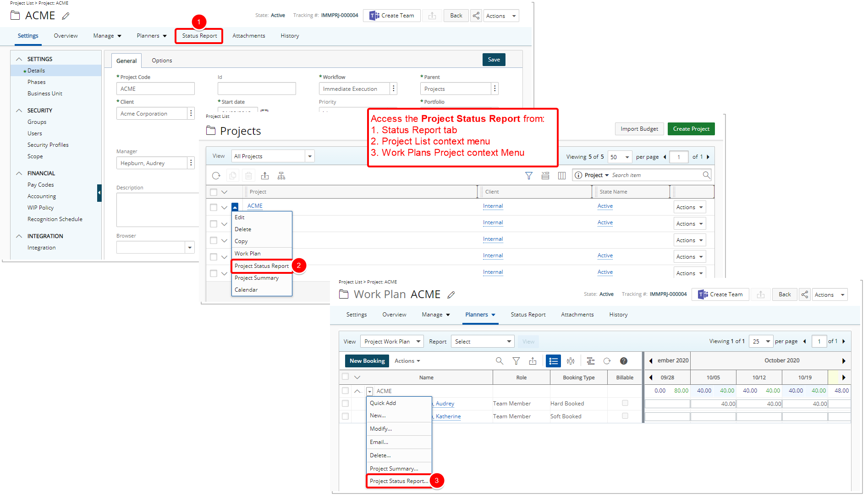Click the copy icon in Projects toolbar
The width and height of the screenshot is (868, 499).
(233, 176)
